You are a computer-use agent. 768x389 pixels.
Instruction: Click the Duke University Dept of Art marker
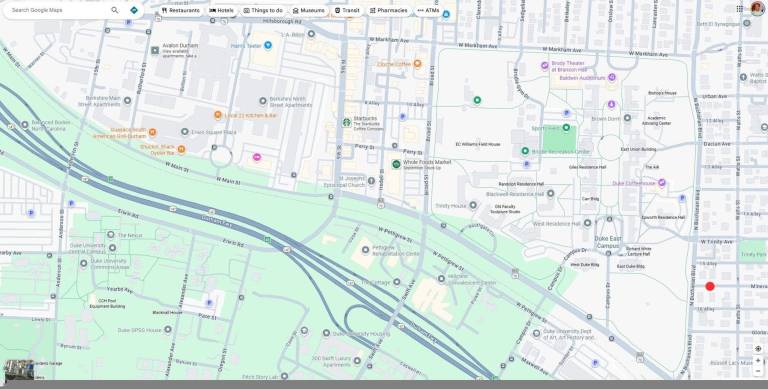(536, 334)
